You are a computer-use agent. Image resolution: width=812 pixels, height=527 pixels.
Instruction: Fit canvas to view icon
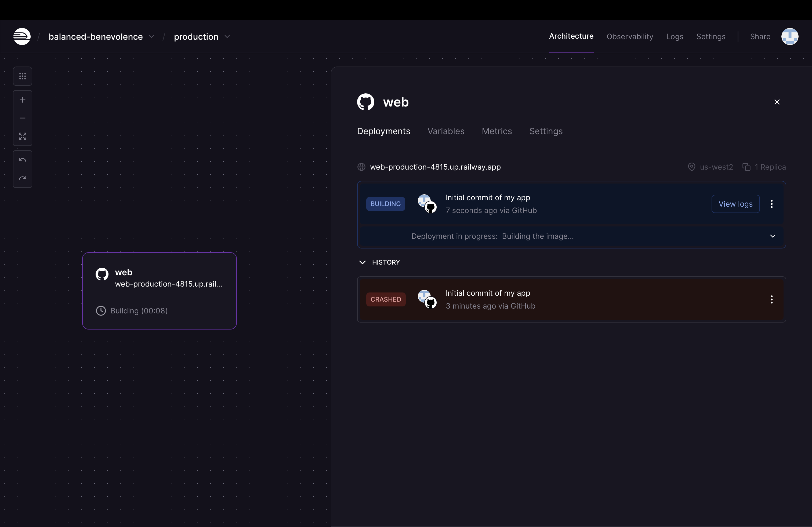tap(23, 136)
